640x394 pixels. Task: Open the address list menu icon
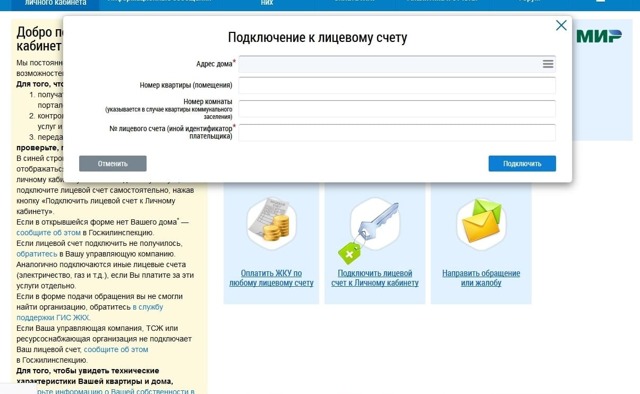(x=548, y=64)
